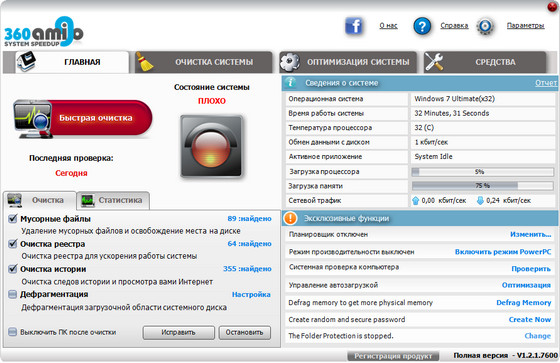This screenshot has width=560, height=363.
Task: Click the info icon in Сведения о системе
Action: pos(291,83)
